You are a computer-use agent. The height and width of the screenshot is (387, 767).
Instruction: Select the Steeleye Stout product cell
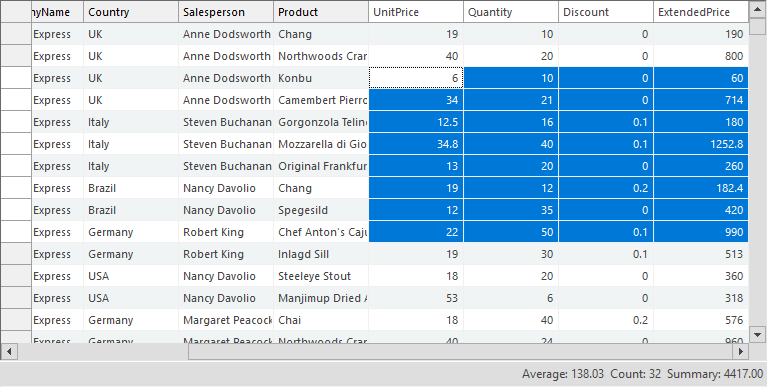(320, 276)
